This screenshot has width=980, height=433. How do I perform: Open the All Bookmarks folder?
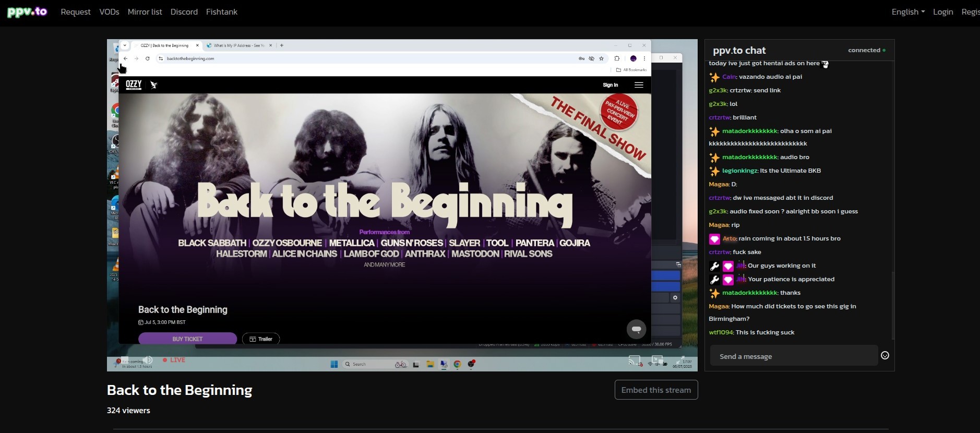pyautogui.click(x=631, y=70)
